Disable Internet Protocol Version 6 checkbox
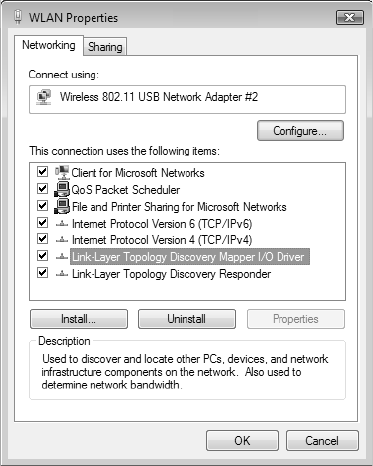 [x=42, y=223]
